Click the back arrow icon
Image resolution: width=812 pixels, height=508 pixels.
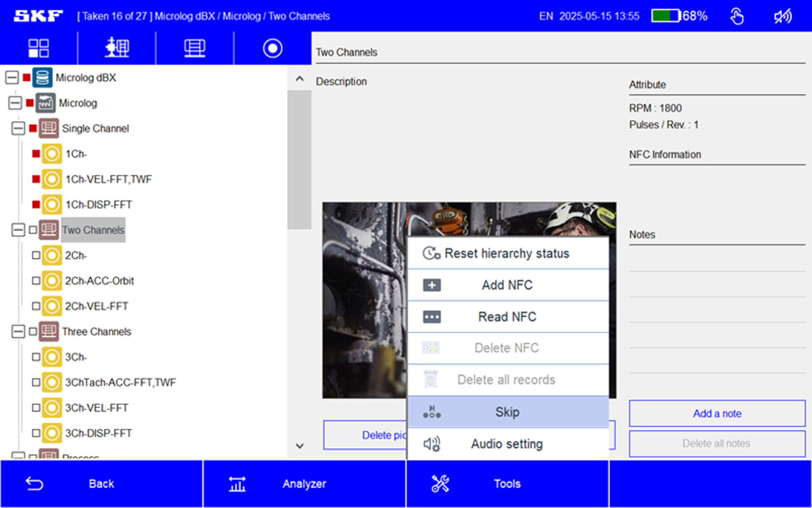35,483
